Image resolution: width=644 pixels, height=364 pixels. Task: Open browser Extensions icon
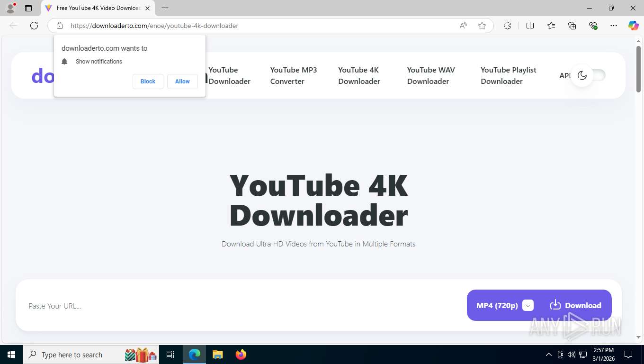pos(508,26)
